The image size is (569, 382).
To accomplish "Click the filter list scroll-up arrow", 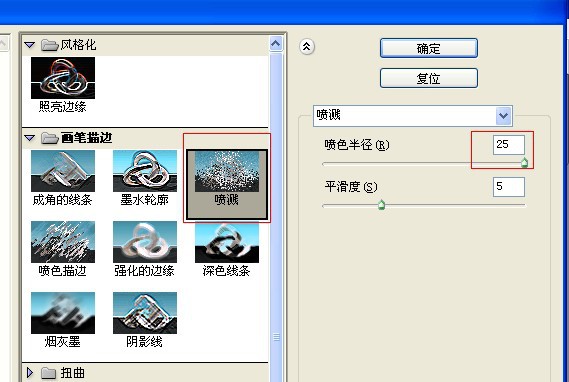I will (x=276, y=44).
